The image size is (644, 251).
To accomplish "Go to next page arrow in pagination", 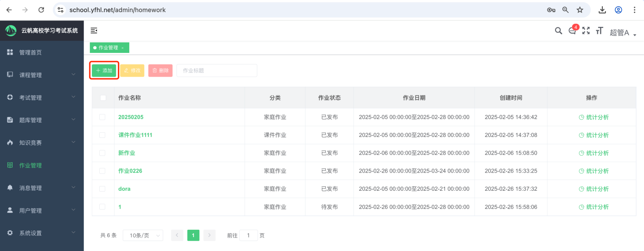I will pyautogui.click(x=209, y=235).
